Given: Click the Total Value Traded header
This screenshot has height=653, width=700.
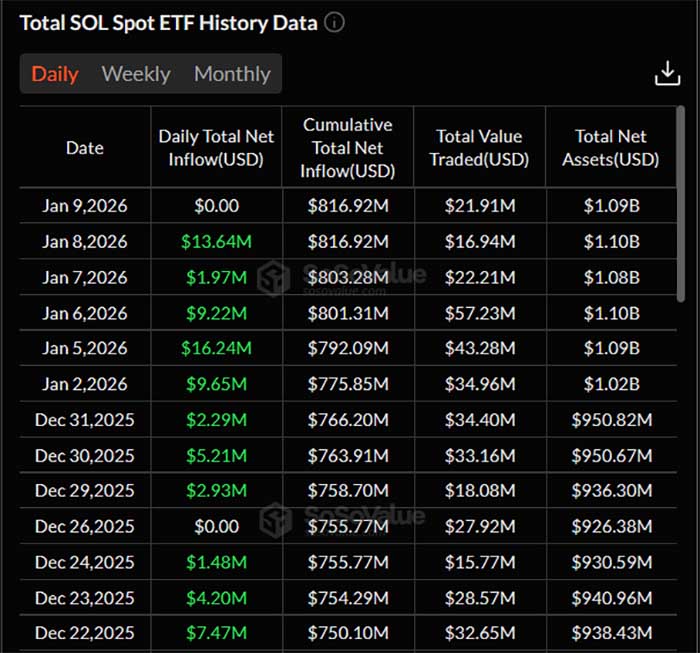Looking at the screenshot, I should coord(479,148).
